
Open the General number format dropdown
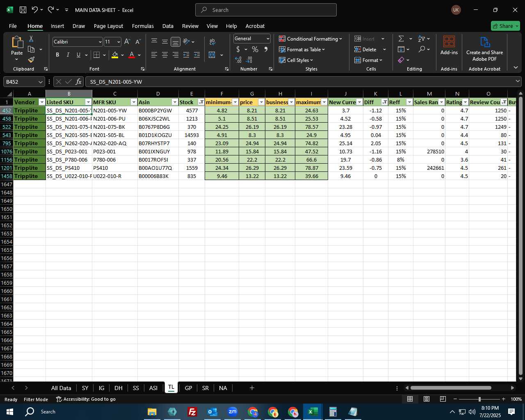[268, 39]
